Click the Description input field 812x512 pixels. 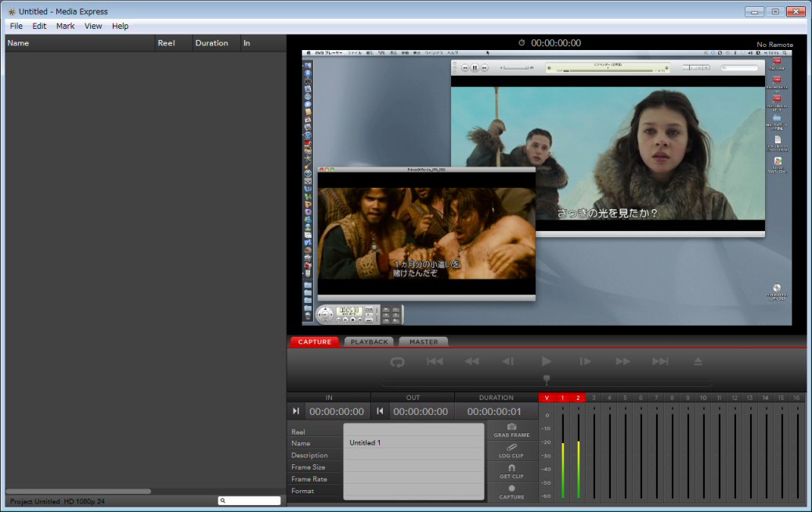(x=413, y=455)
